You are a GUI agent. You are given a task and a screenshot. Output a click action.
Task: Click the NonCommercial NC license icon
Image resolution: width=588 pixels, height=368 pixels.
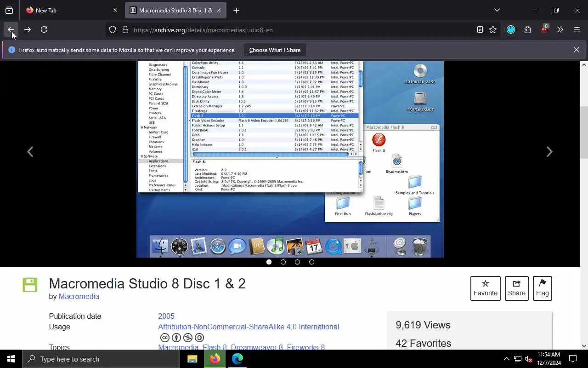pos(187,338)
